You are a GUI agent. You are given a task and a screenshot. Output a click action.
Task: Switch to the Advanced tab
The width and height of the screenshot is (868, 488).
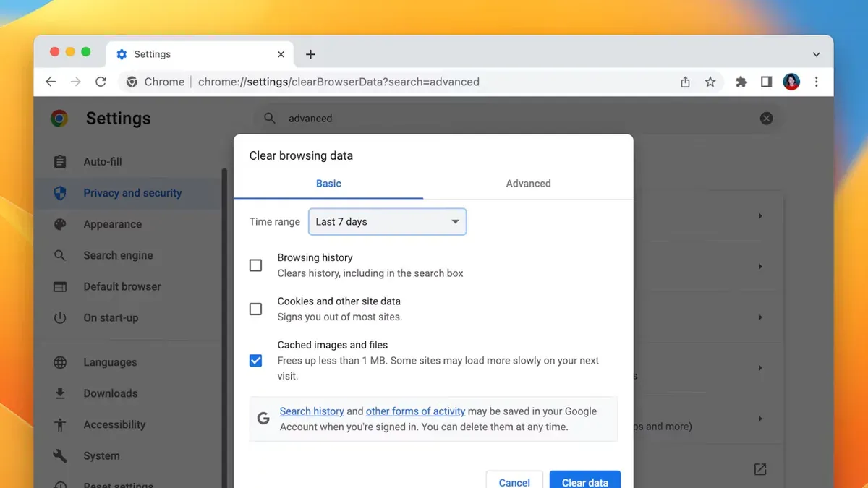pyautogui.click(x=528, y=184)
